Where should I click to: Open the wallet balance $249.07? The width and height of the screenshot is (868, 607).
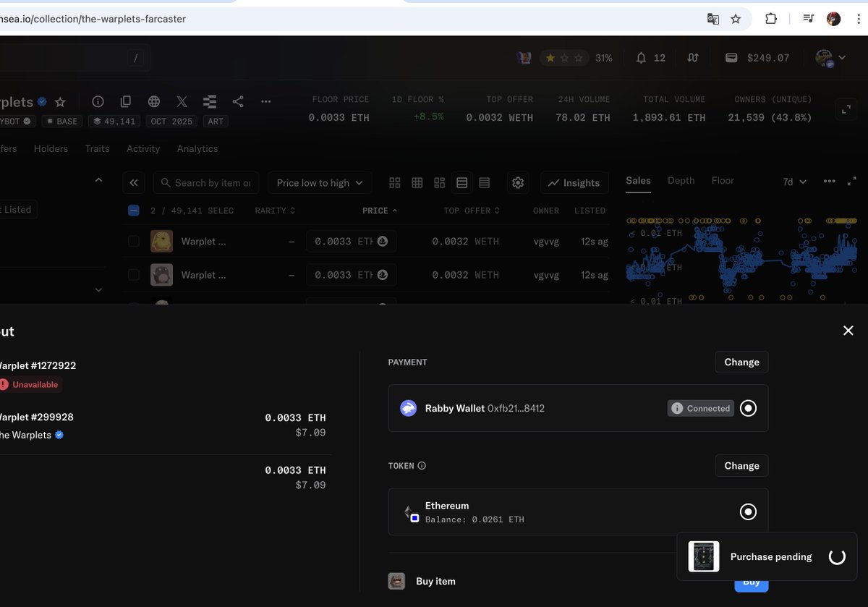(757, 58)
